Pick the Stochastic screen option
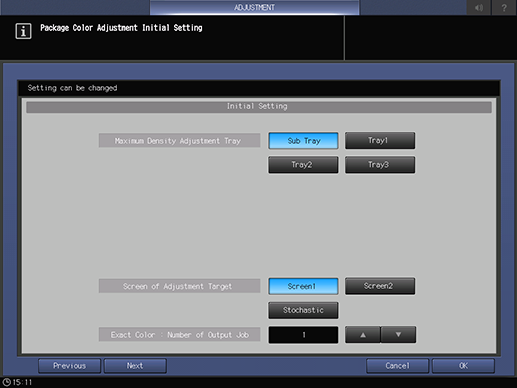Viewport: 517px width, 388px height. click(x=303, y=310)
